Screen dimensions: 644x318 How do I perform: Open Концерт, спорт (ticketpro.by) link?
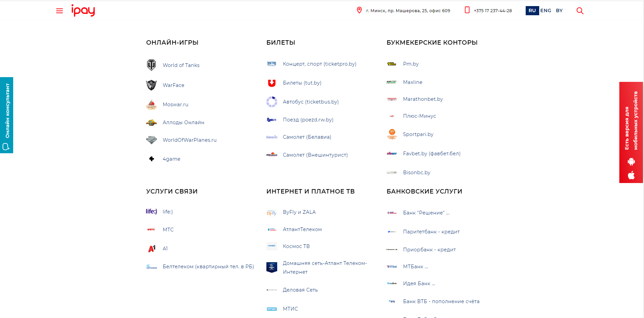click(320, 64)
